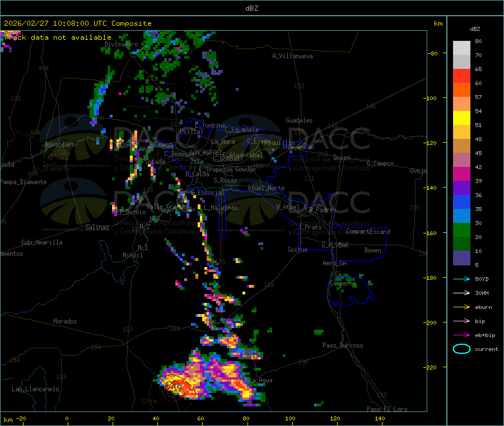
Task: Select the 'A_Villanueva' map label
Action: (x=292, y=56)
